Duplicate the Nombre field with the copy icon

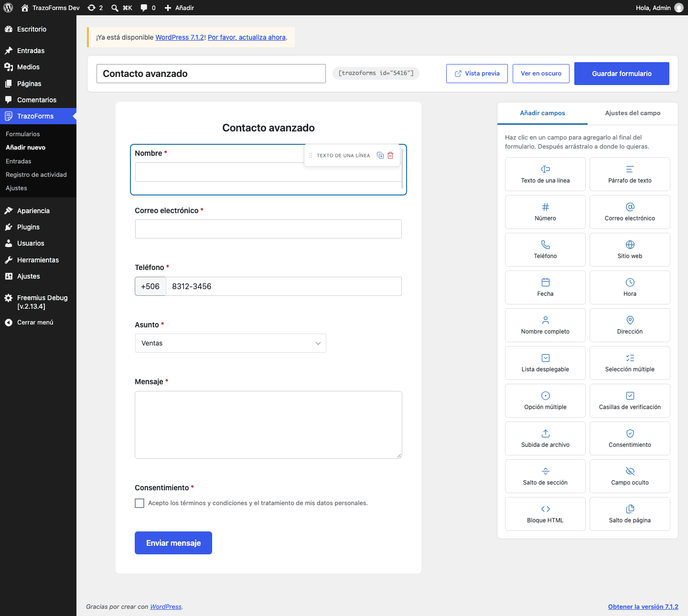click(380, 155)
